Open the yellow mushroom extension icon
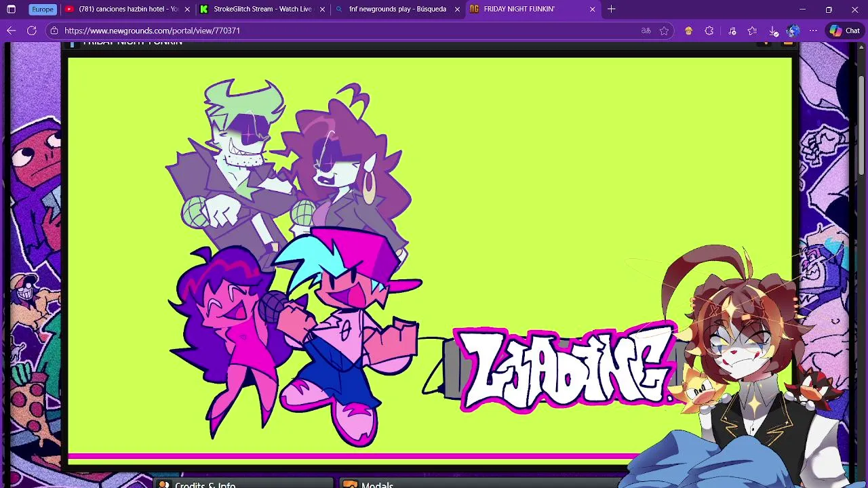Screen dimensions: 868x488 [688, 30]
